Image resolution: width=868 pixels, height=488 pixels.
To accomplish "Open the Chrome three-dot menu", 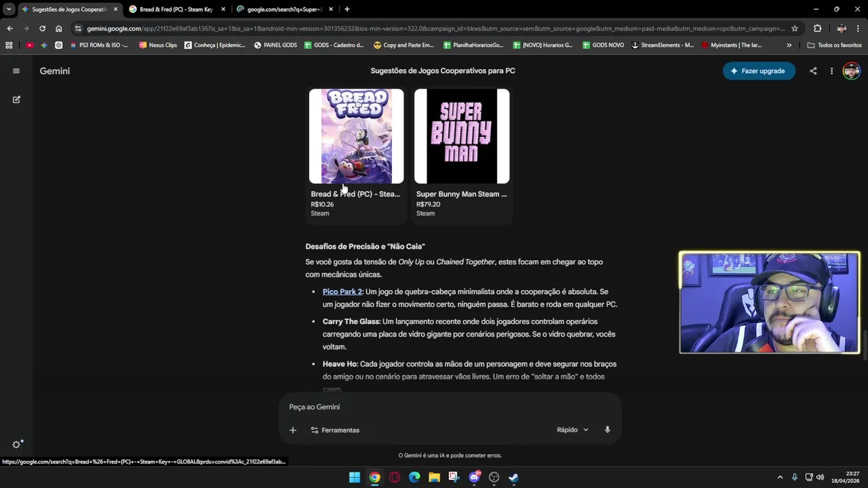I will 859,28.
